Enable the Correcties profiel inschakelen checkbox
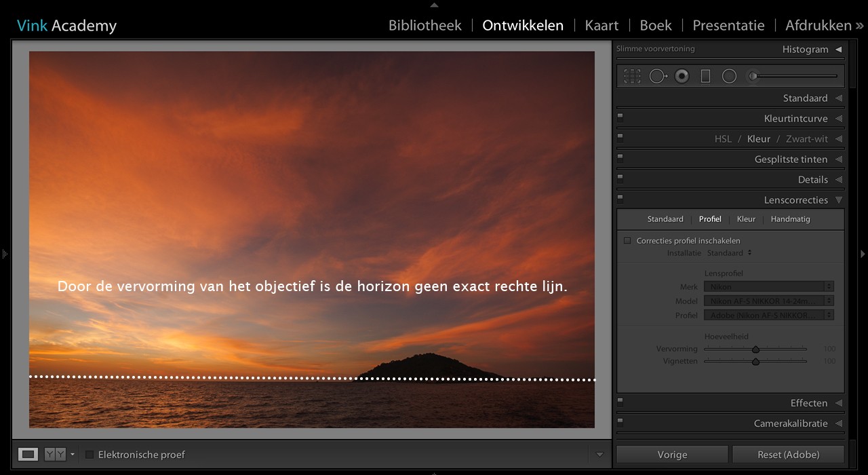Screen dimensions: 868x475 coord(627,240)
